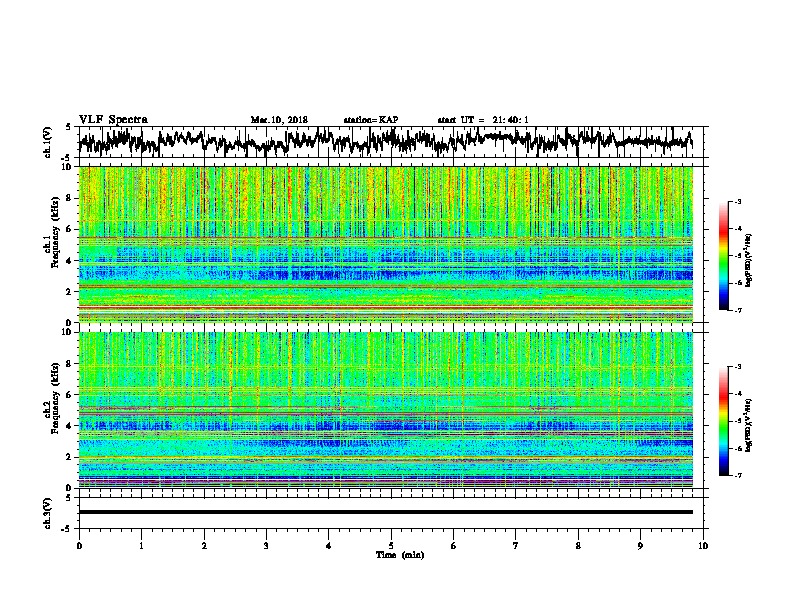The width and height of the screenshot is (792, 612).
Task: Click the "-5" tick of ch.3(V) axis
Action: tap(67, 529)
